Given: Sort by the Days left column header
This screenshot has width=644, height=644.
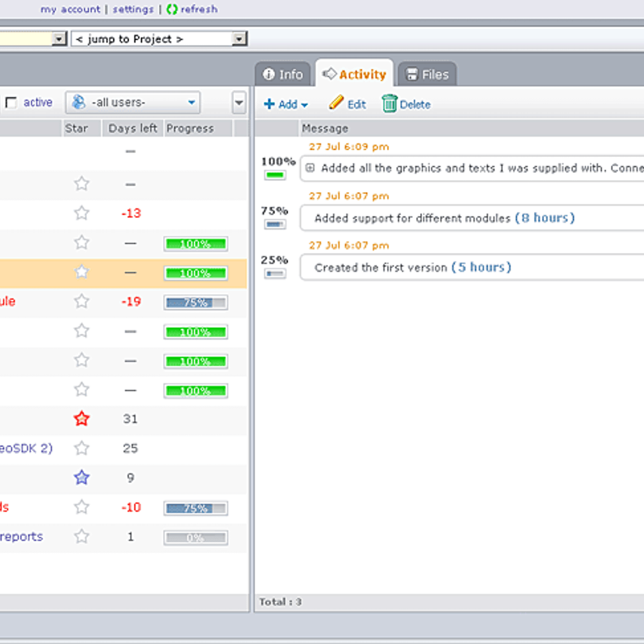Looking at the screenshot, I should pyautogui.click(x=133, y=128).
